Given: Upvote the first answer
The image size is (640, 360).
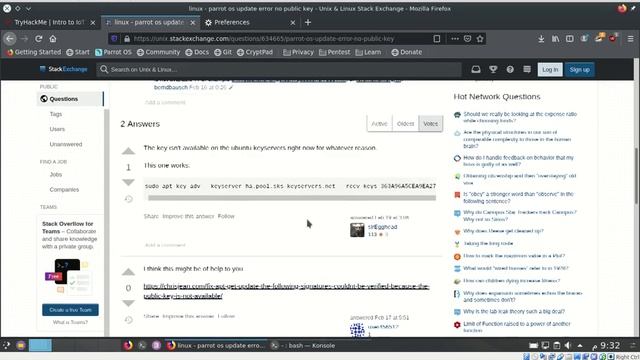Looking at the screenshot, I should [128, 151].
